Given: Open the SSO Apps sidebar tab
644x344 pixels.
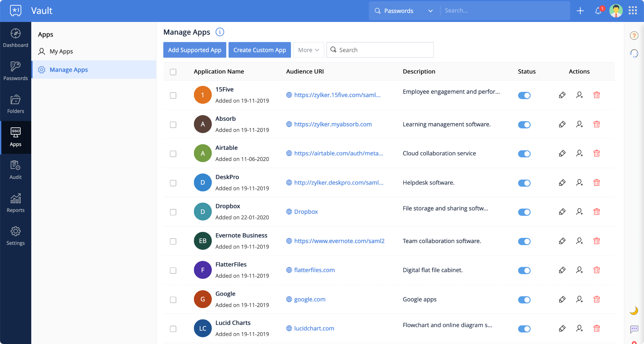Looking at the screenshot, I should click(16, 137).
